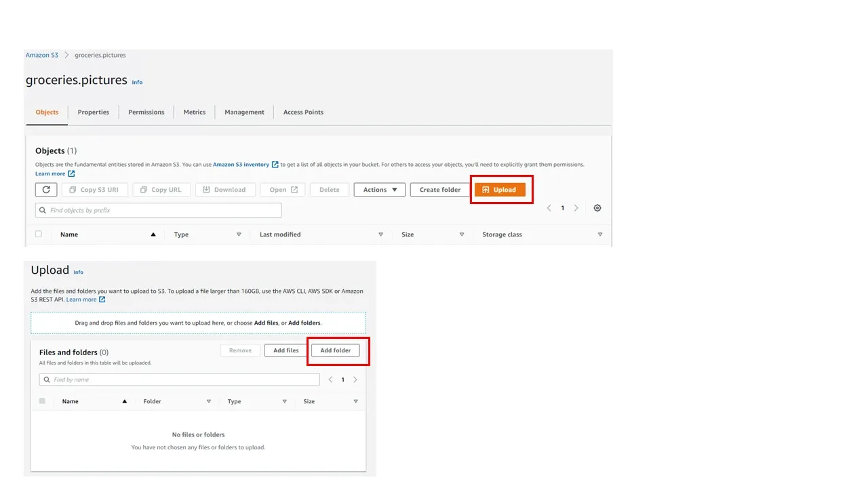This screenshot has width=868, height=488.
Task: Sort Objects table by Name
Action: tap(69, 235)
